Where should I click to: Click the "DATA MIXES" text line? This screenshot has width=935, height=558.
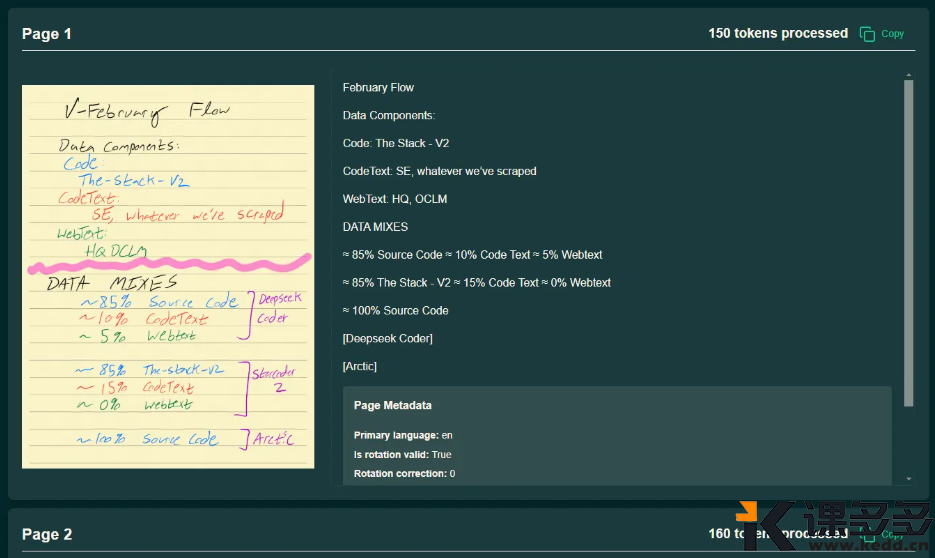(x=375, y=227)
